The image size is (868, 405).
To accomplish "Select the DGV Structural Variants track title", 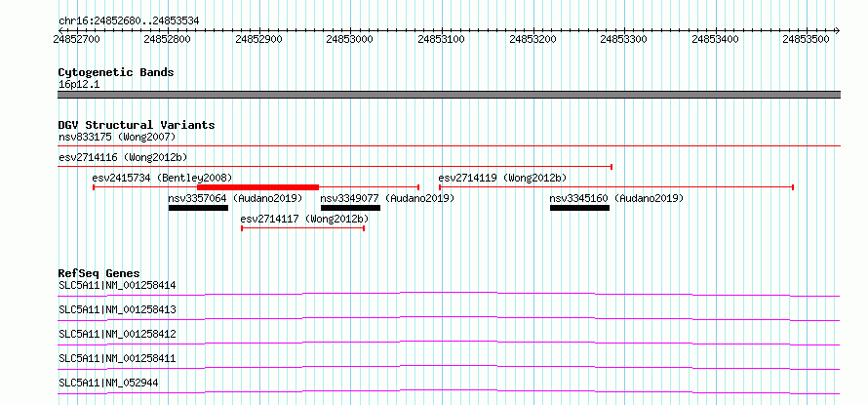I will [137, 125].
